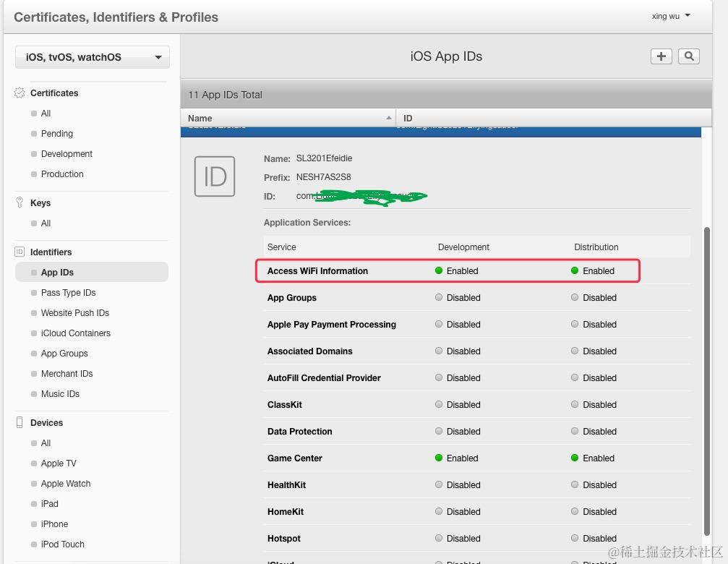Screen dimensions: 728x564
Task: Click AutoFill Credential Provider service name
Action: click(x=324, y=378)
